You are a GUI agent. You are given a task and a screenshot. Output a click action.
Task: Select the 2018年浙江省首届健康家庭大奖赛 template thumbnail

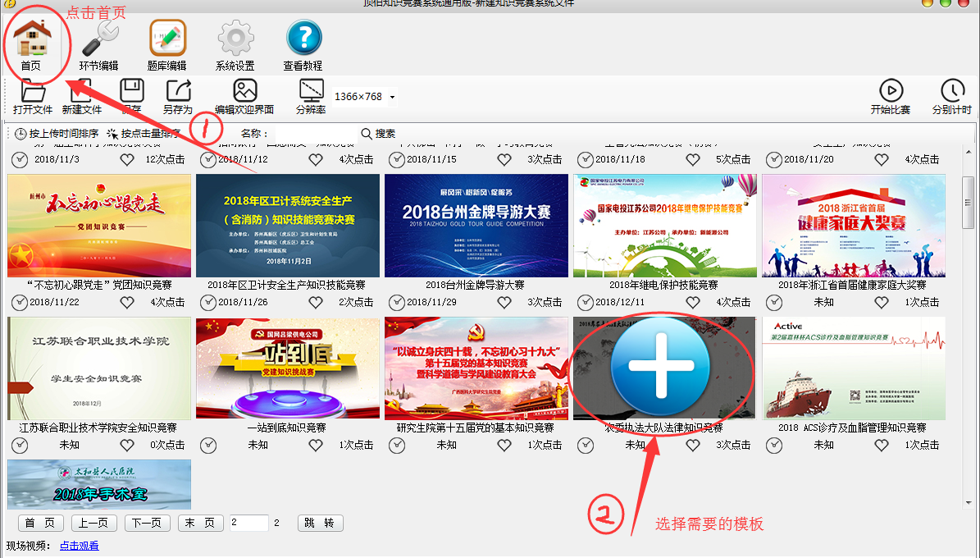(853, 226)
